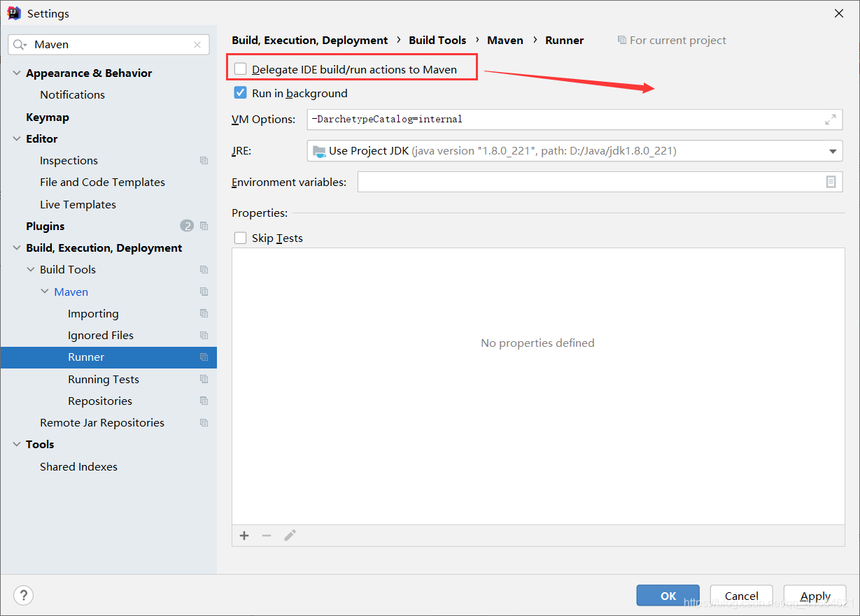Click project-level icon next to Runner
Image resolution: width=860 pixels, height=616 pixels.
point(204,357)
